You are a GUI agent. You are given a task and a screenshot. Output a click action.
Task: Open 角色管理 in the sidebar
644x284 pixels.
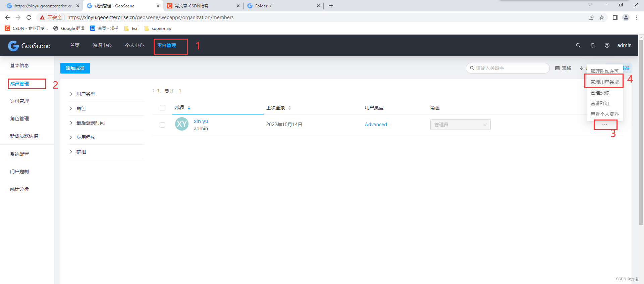[19, 119]
